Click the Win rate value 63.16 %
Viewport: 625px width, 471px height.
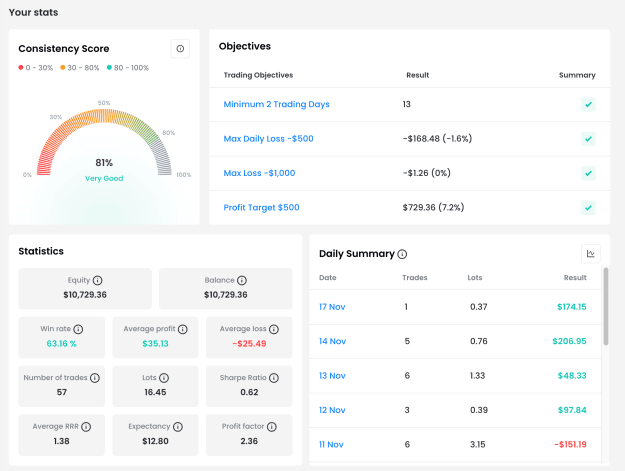tap(61, 343)
